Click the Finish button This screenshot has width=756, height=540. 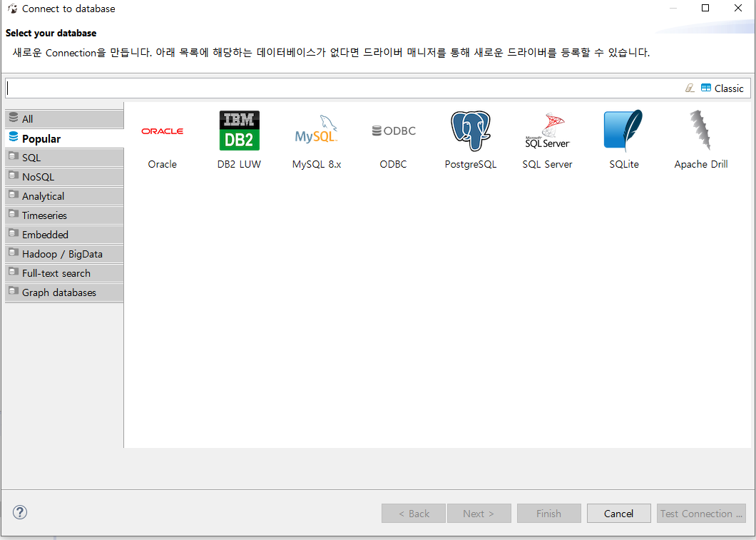pos(548,514)
